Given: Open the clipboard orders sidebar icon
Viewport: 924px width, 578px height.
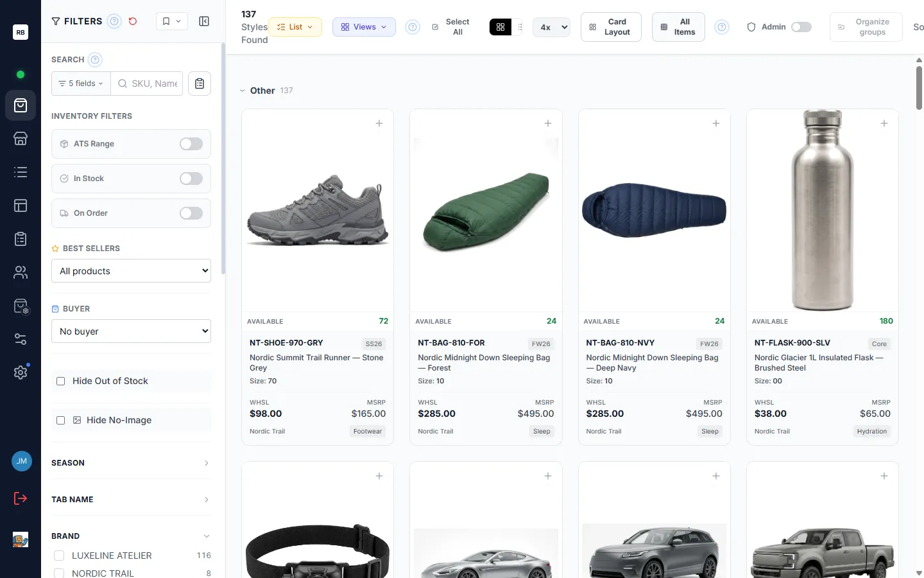Looking at the screenshot, I should tap(21, 239).
